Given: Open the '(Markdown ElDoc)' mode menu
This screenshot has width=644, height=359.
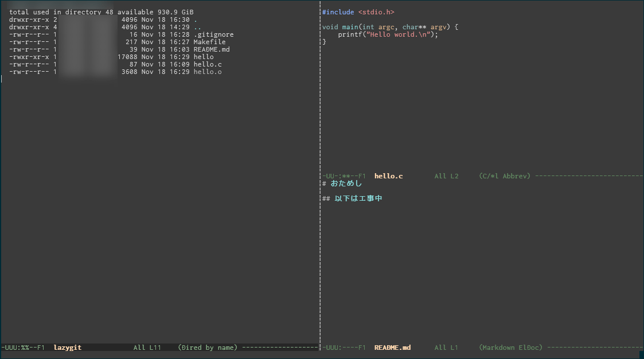Looking at the screenshot, I should pyautogui.click(x=510, y=348).
